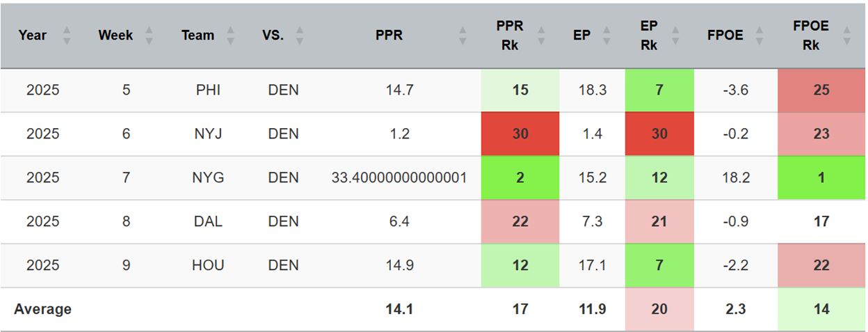Click the Average row label
This screenshot has width=868, height=332.
(x=45, y=309)
